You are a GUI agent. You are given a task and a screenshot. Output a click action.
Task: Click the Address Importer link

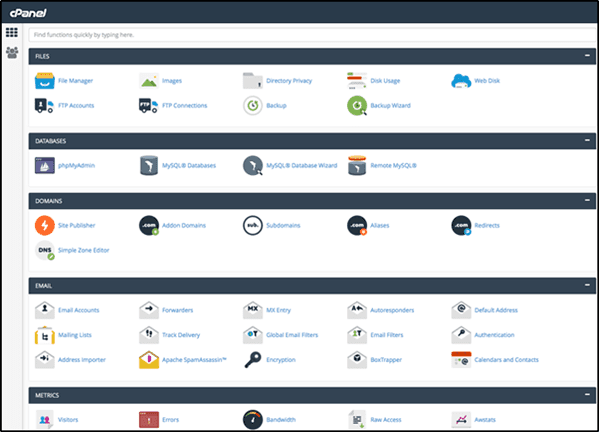click(82, 360)
